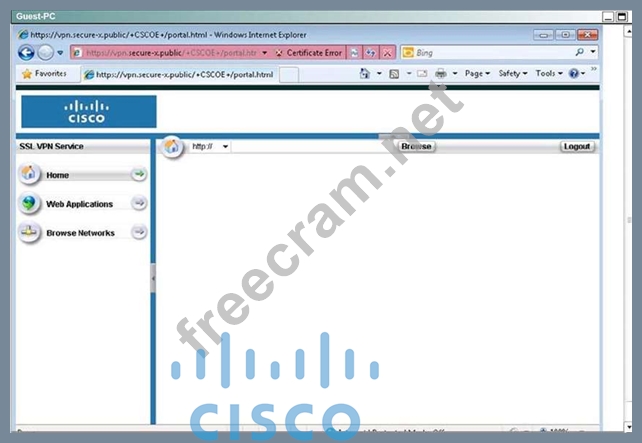Open Browse Networks in sidebar
Screen dimensions: 642x443
click(82, 233)
